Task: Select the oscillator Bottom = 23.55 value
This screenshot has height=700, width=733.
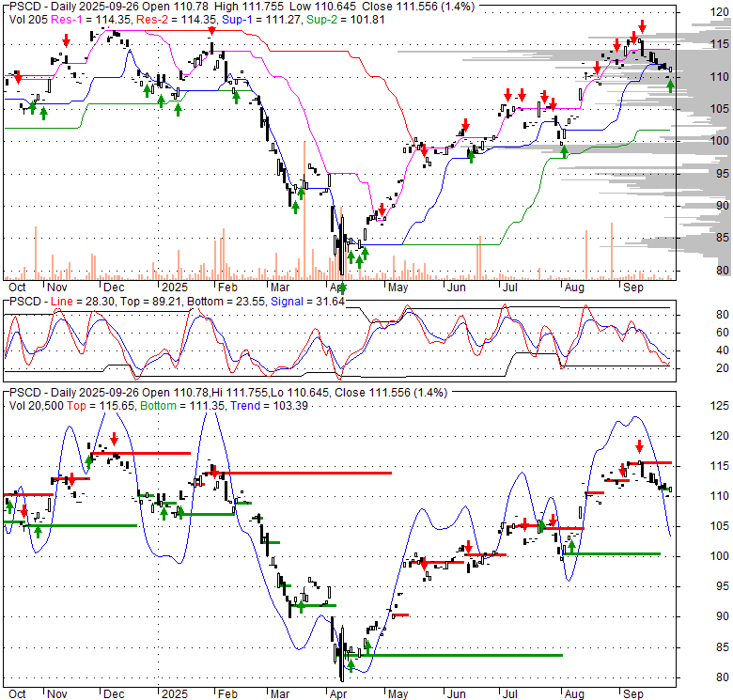Action: pyautogui.click(x=226, y=302)
